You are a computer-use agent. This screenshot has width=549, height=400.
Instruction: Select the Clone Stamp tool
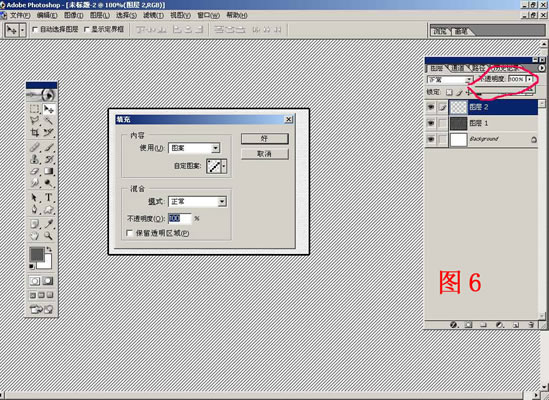(34, 159)
